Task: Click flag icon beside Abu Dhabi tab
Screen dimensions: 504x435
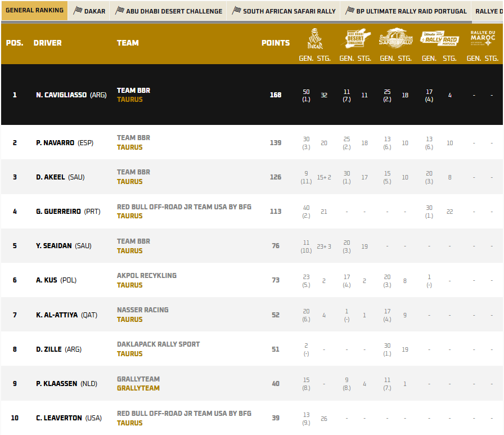Action: [x=119, y=11]
